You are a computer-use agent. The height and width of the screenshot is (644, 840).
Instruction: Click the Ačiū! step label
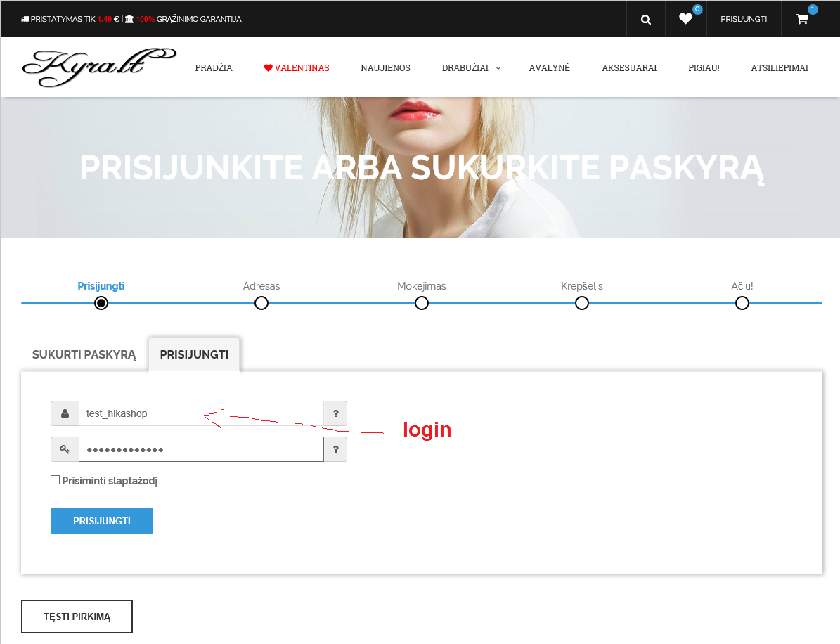click(x=742, y=286)
